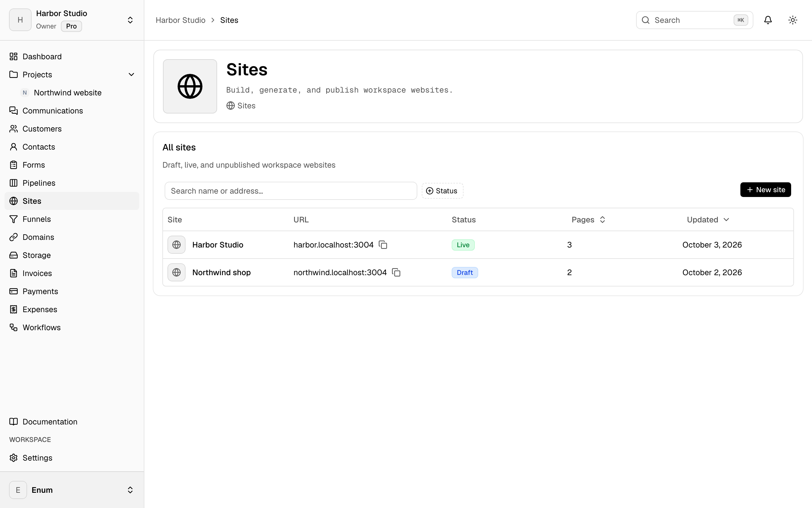Click the H workspace avatar
The height and width of the screenshot is (508, 812).
click(x=20, y=20)
